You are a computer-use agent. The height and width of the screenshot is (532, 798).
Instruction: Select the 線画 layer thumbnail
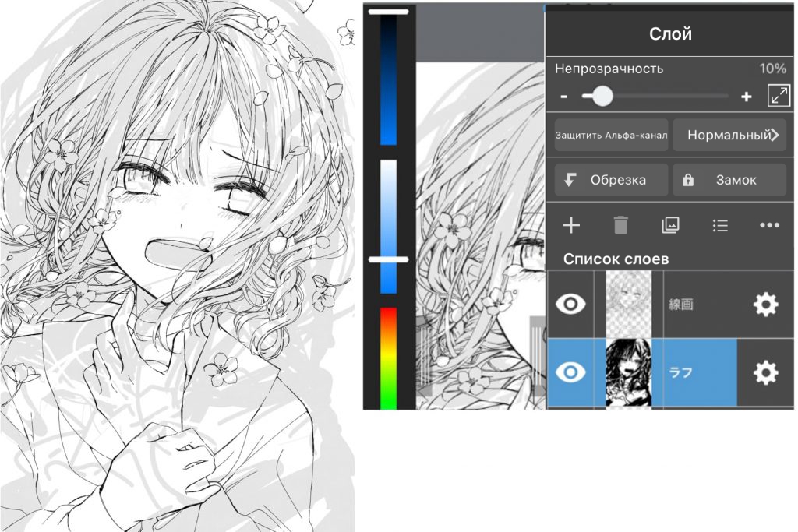pos(629,304)
